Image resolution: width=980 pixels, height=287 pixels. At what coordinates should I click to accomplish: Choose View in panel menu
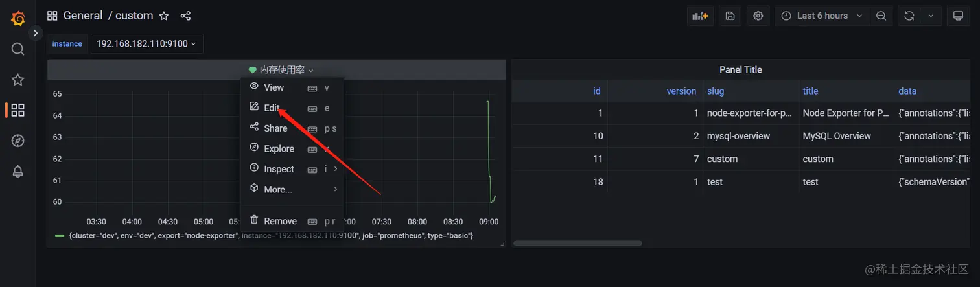[x=292, y=87]
